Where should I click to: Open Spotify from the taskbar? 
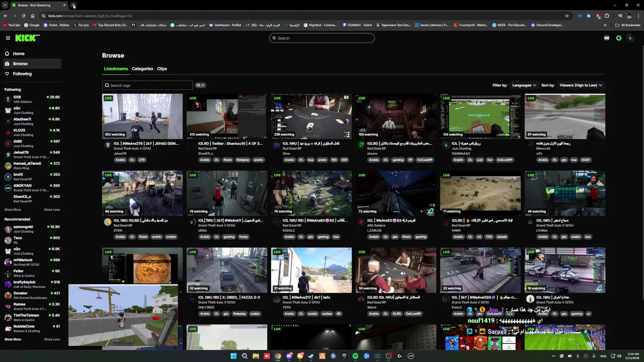click(355, 356)
